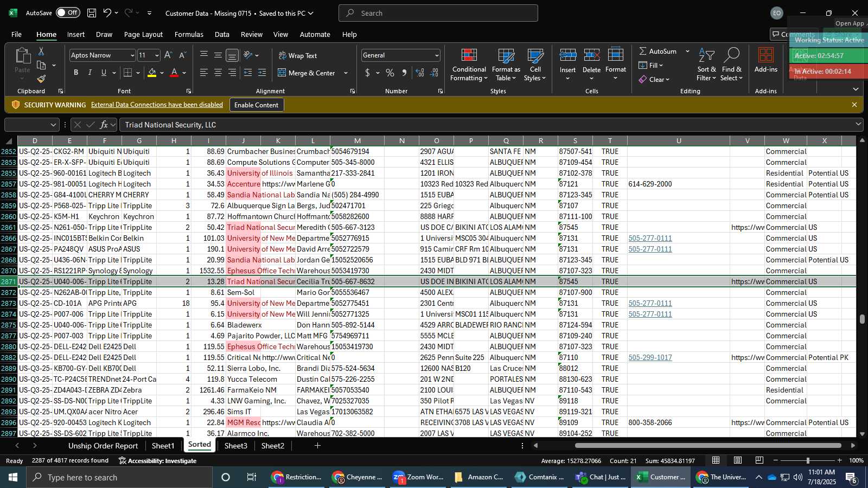The width and height of the screenshot is (868, 488).
Task: Open the Data ribbon tab
Action: pyautogui.click(x=222, y=34)
